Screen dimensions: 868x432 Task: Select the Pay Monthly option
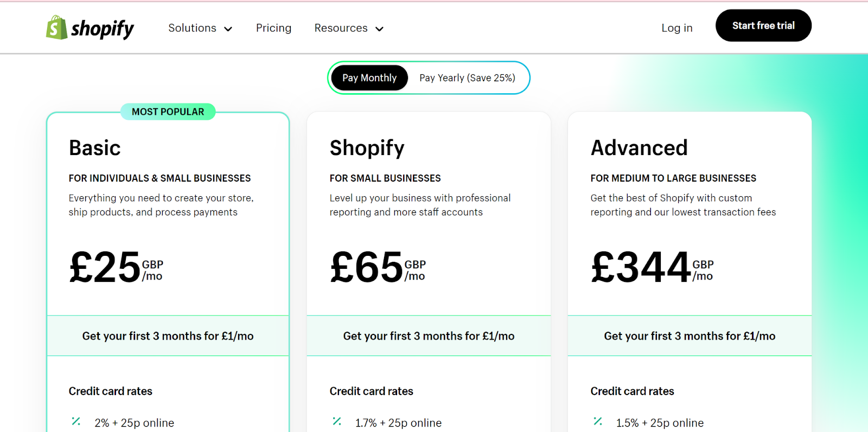tap(368, 78)
